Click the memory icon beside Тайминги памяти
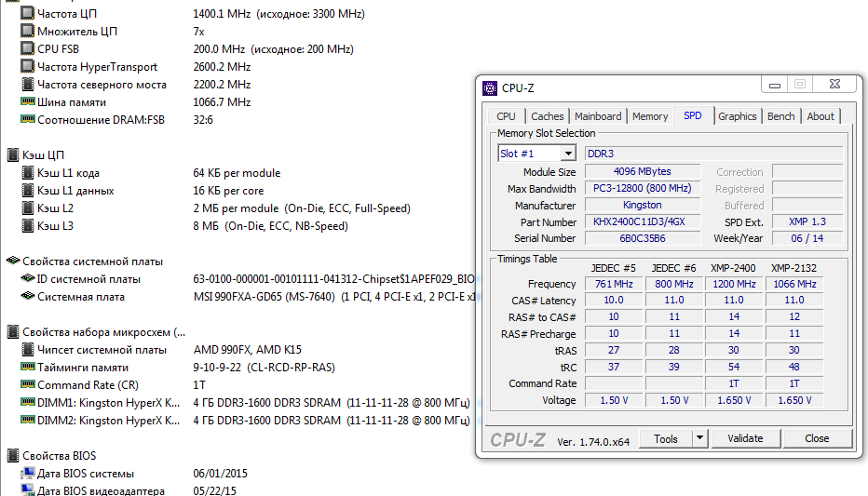This screenshot has height=496, width=868. (27, 367)
